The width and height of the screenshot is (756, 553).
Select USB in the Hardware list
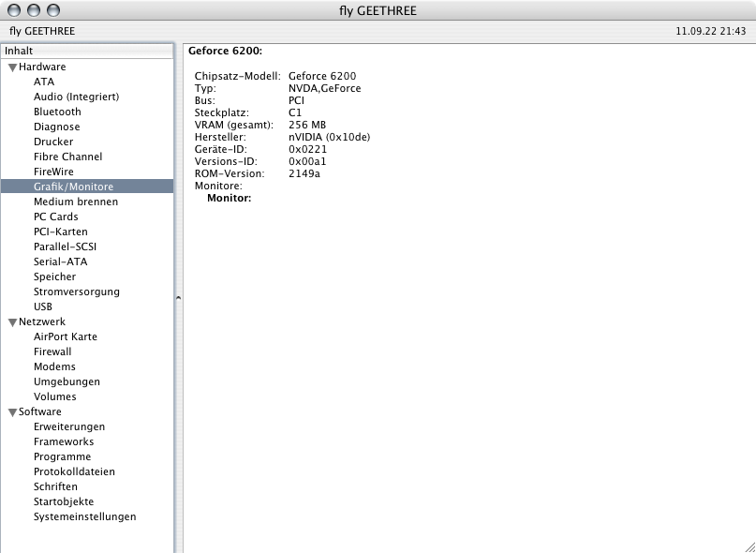(x=43, y=306)
